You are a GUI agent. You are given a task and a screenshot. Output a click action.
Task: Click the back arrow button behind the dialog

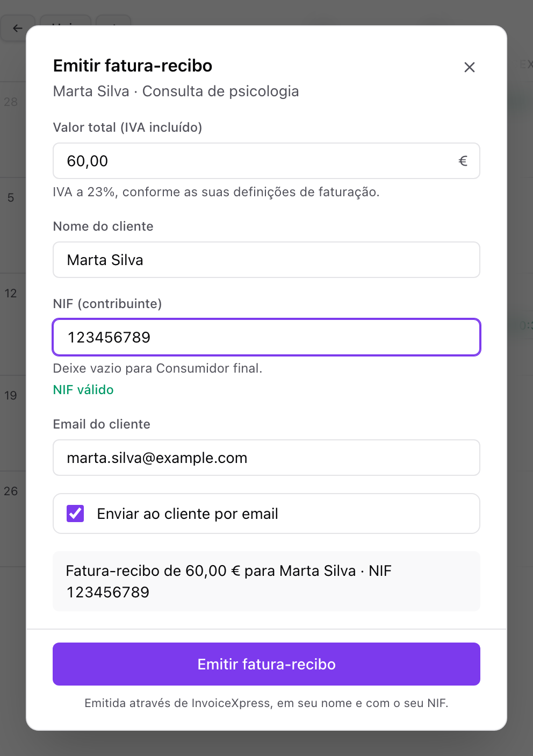pyautogui.click(x=18, y=28)
